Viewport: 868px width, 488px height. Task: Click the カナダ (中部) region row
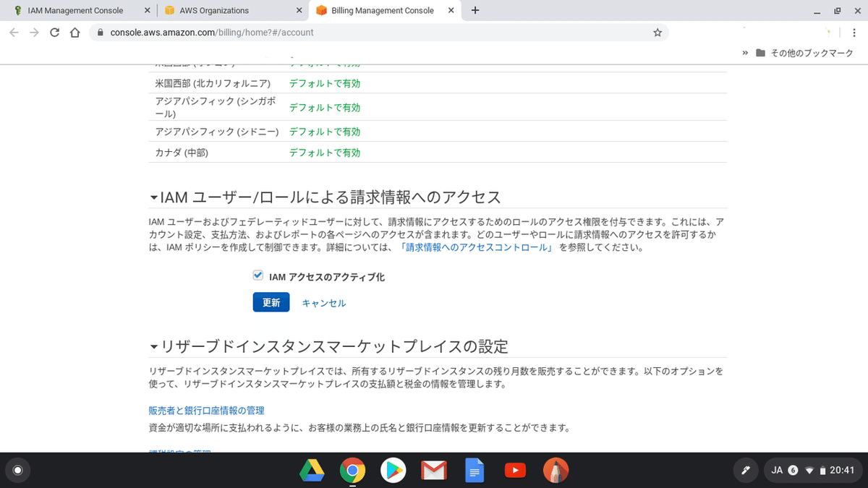pos(438,153)
